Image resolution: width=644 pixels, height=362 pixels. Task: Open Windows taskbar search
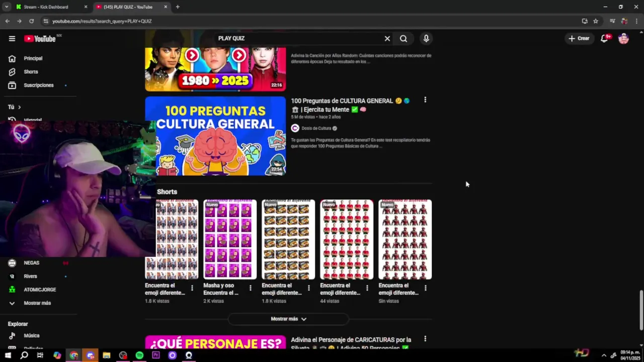tap(24, 355)
